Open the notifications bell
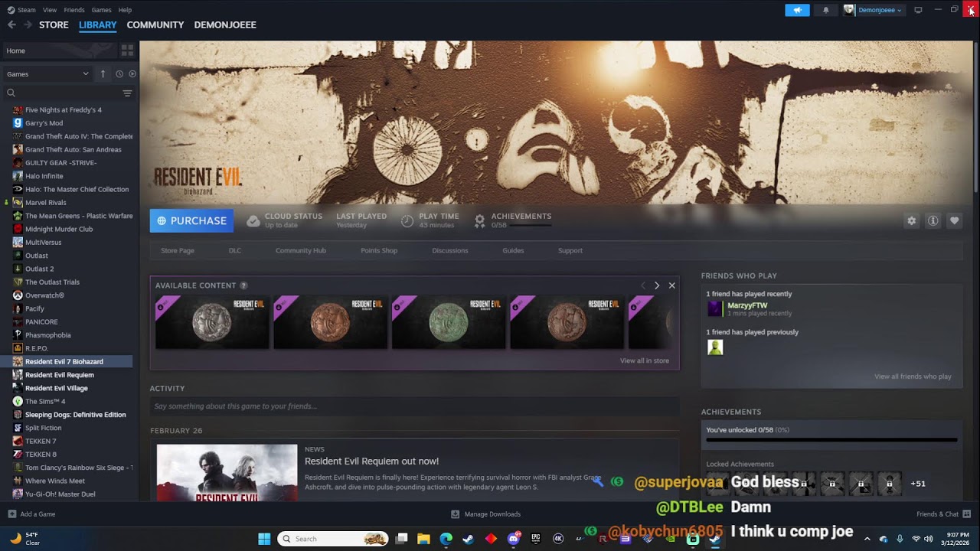Screen dimensions: 980x551 click(825, 10)
